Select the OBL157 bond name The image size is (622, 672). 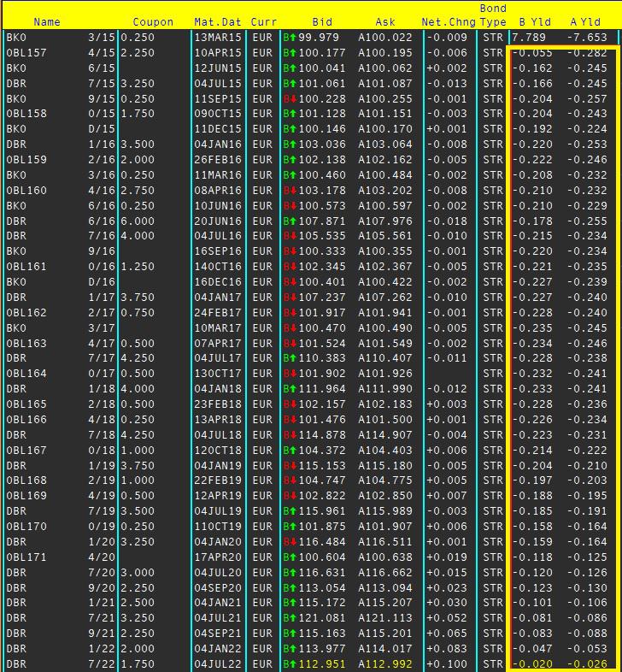coord(26,53)
